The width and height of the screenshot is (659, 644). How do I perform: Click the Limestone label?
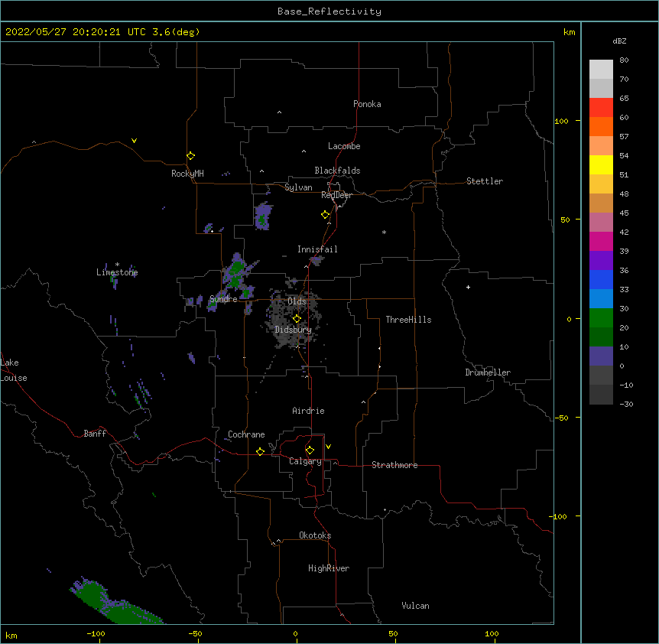tap(117, 272)
